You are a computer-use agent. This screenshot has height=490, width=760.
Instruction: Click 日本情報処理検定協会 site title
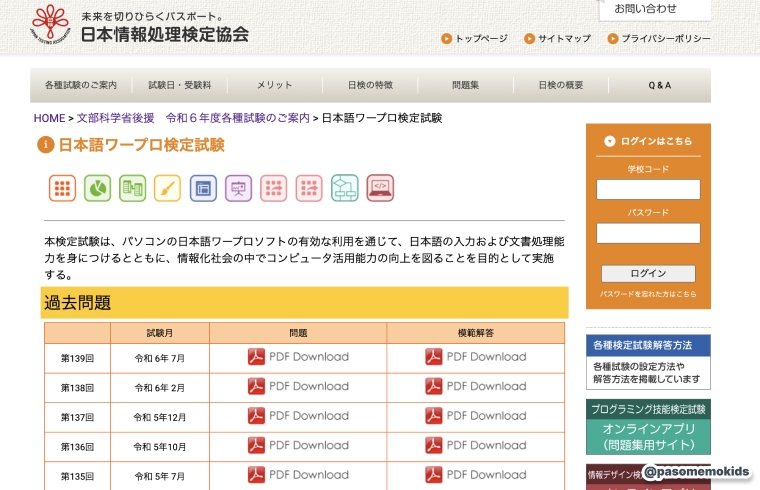coord(164,34)
